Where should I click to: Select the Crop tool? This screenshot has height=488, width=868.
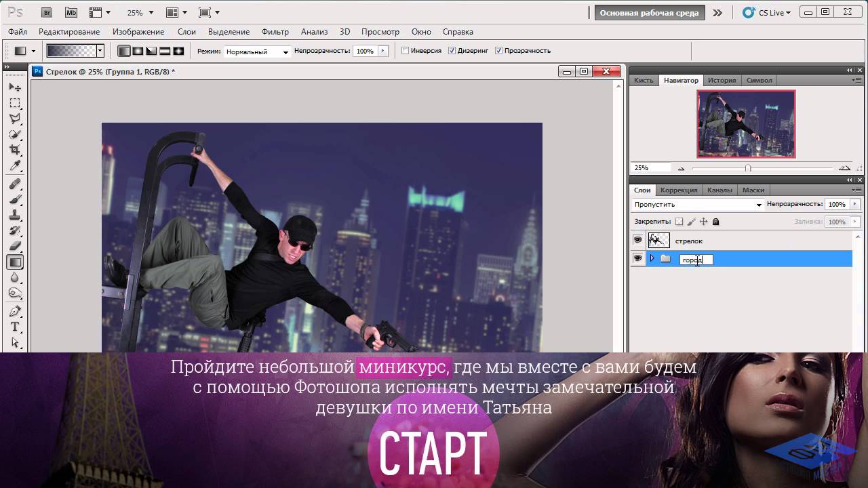[14, 150]
